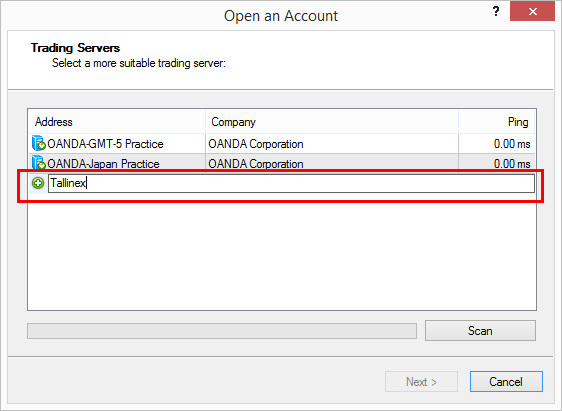Click the green plus add-server icon
Screen dimensions: 562x411
tap(38, 183)
